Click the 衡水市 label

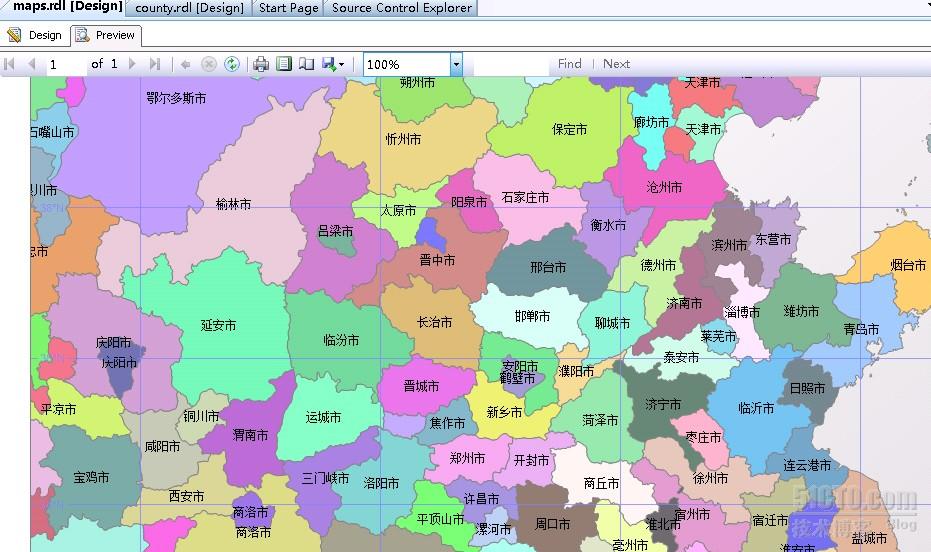[x=608, y=225]
